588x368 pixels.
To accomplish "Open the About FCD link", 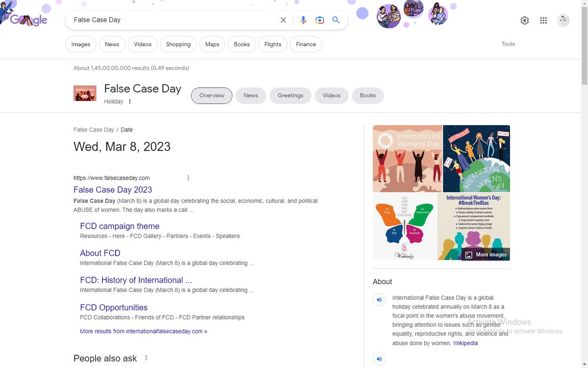I will coord(100,253).
